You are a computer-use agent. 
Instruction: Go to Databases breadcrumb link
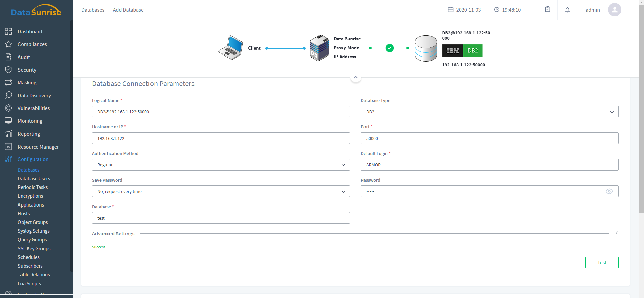(93, 10)
